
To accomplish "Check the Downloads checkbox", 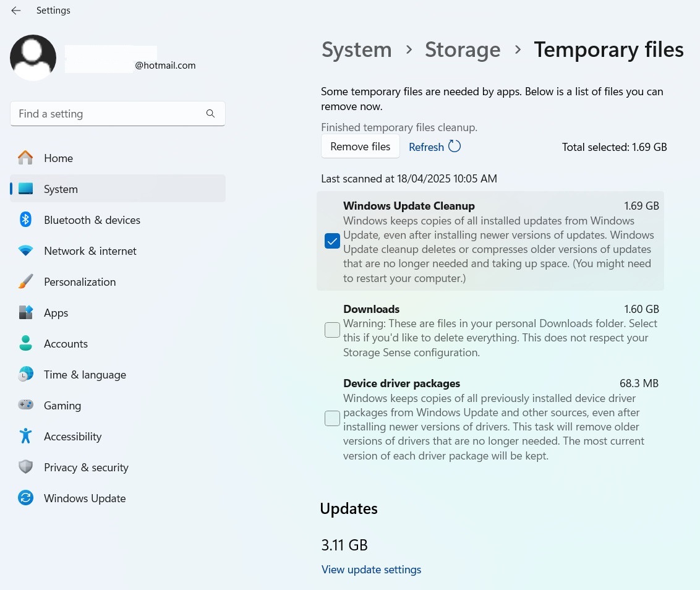I will tap(332, 330).
